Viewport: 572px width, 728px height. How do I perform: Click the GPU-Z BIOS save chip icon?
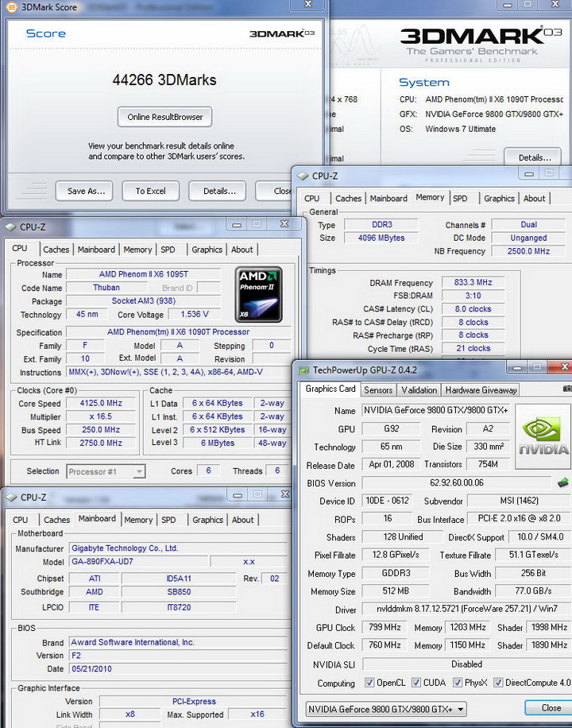562,483
